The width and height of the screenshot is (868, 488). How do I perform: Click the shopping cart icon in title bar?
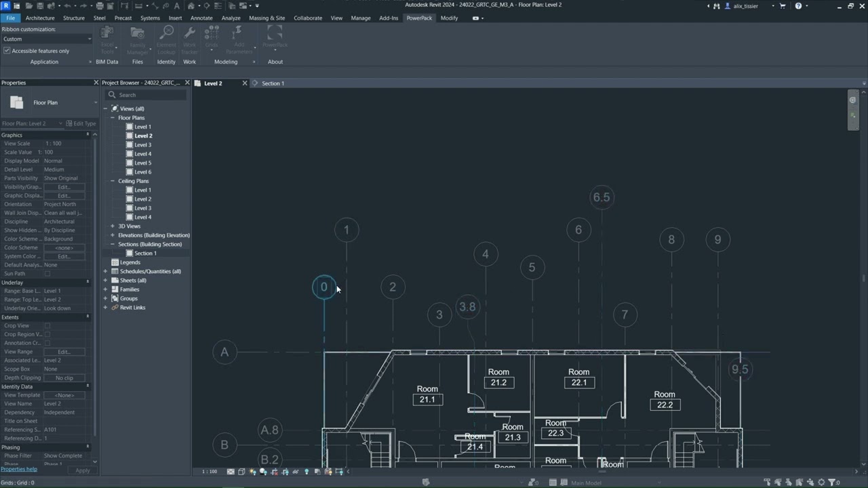click(783, 6)
